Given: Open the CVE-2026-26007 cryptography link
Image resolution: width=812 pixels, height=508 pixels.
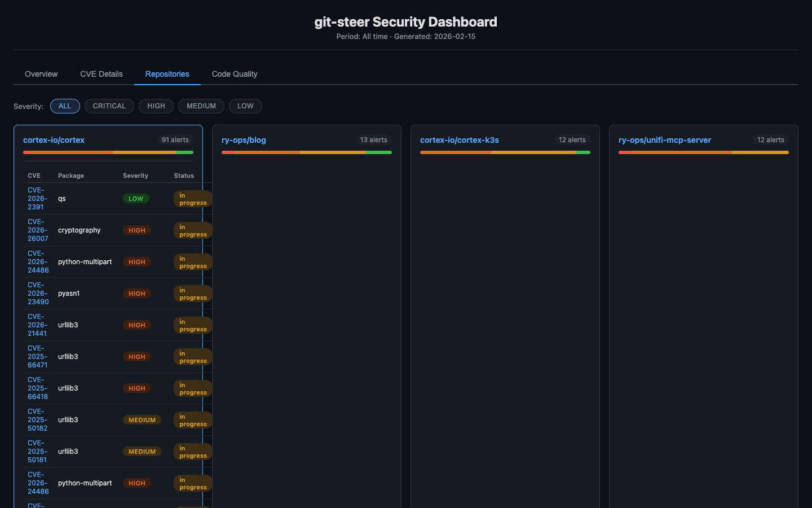Looking at the screenshot, I should [x=37, y=230].
